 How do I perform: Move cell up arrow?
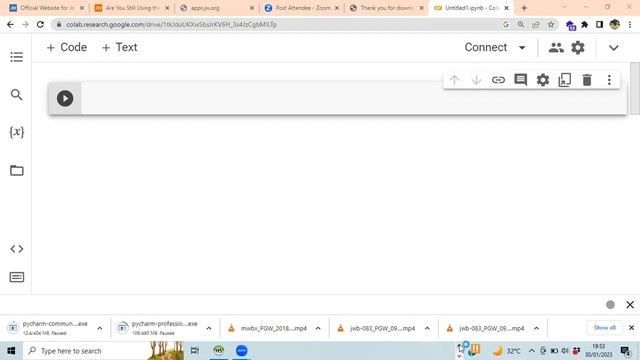click(454, 80)
